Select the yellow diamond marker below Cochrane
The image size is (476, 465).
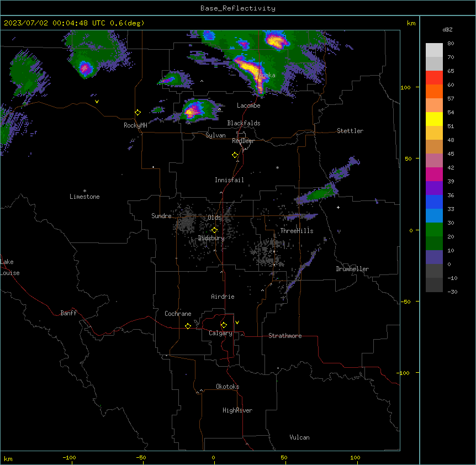pyautogui.click(x=188, y=326)
